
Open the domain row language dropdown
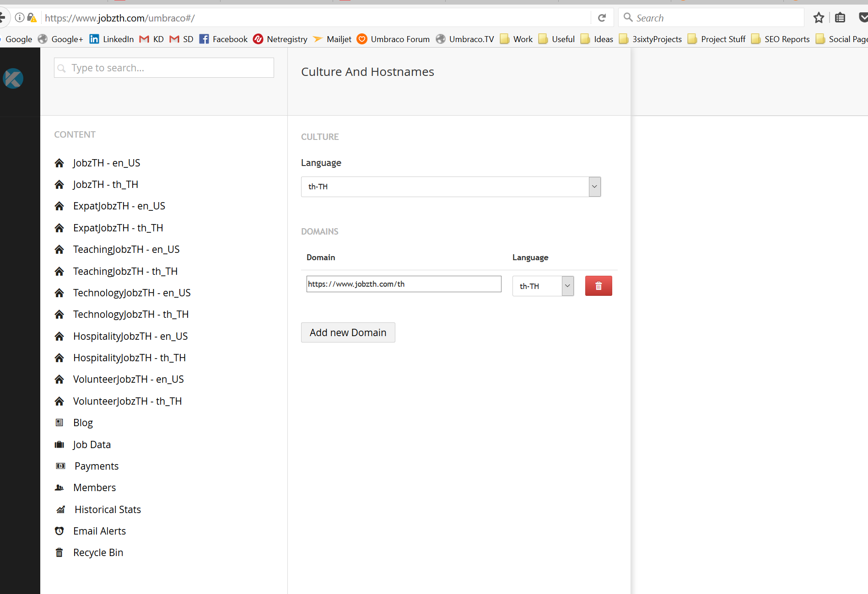[x=543, y=286]
